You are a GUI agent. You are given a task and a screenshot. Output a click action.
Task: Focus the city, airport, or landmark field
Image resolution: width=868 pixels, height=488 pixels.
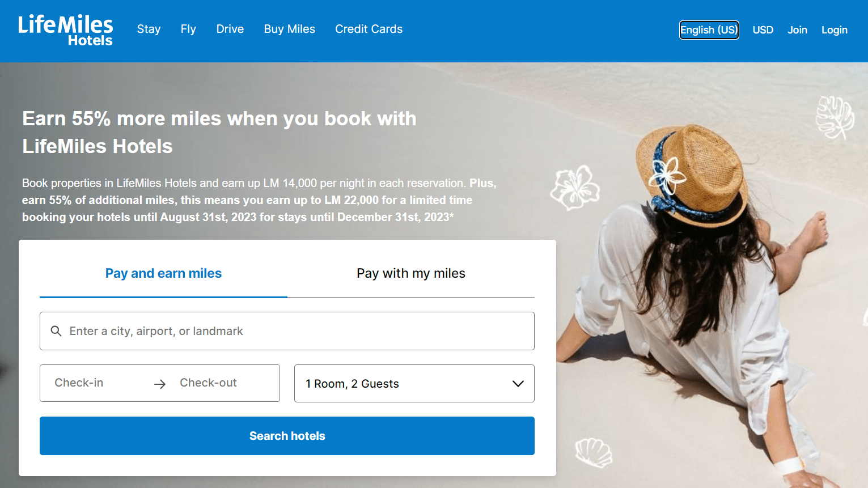(x=295, y=331)
